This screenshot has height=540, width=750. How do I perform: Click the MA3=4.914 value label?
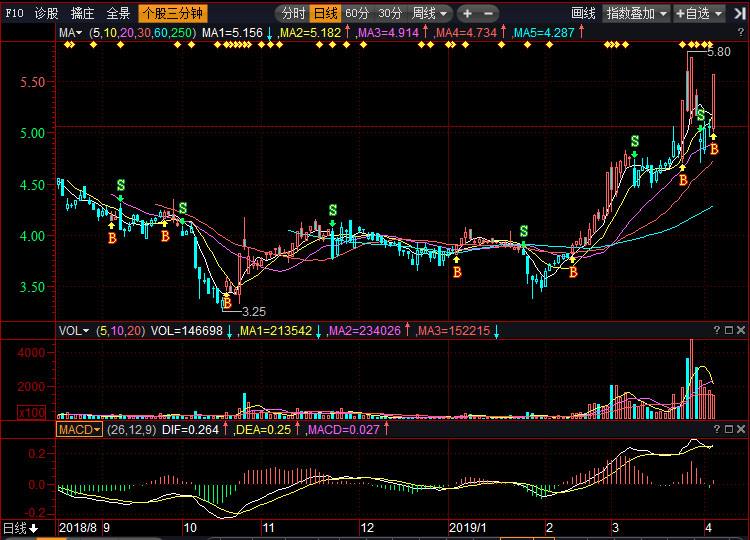pyautogui.click(x=388, y=33)
